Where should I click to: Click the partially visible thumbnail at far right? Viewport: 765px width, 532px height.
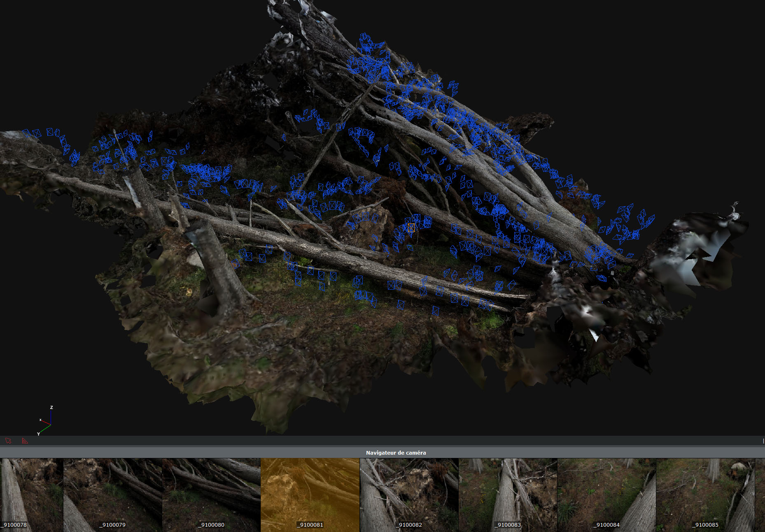pos(760,494)
